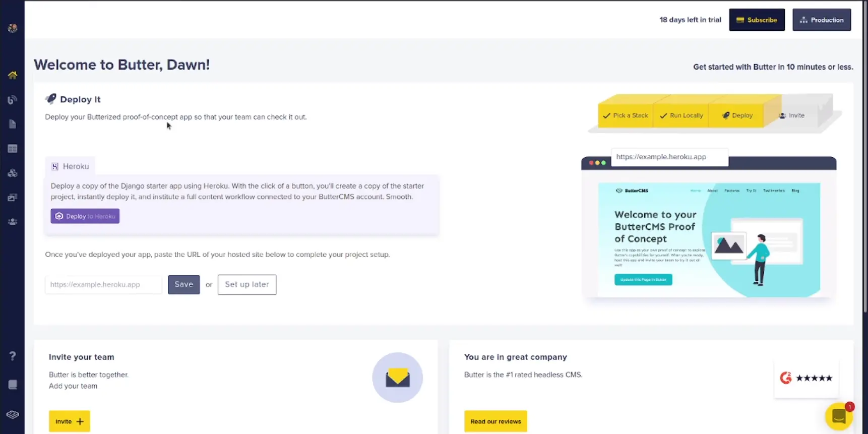
Task: Click the Invite team button
Action: (70, 421)
